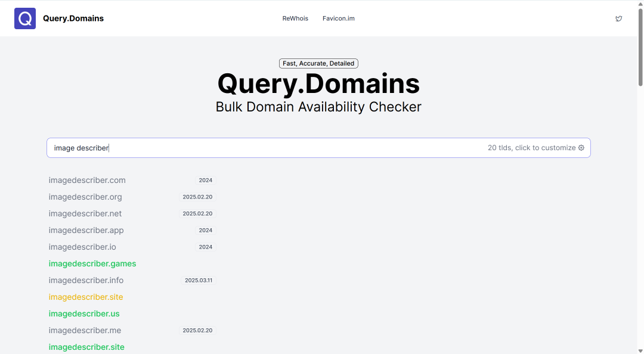Click the scrollbar down arrow
Image resolution: width=644 pixels, height=354 pixels.
[x=640, y=350]
